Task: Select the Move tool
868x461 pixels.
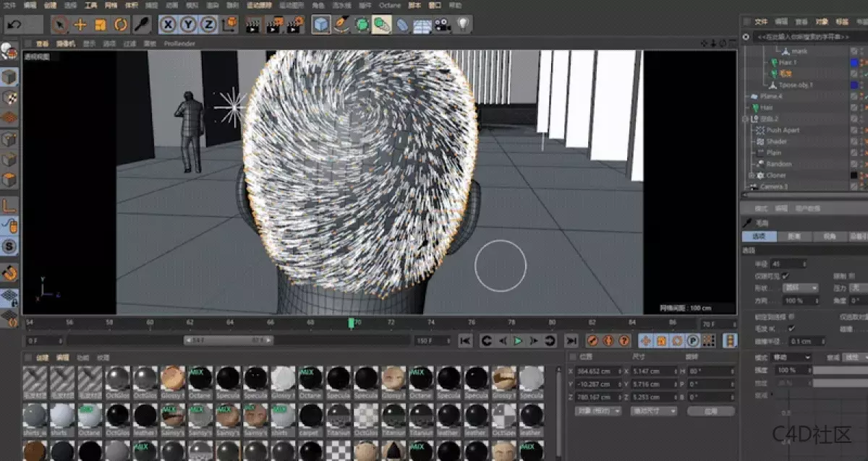Action: tap(80, 25)
